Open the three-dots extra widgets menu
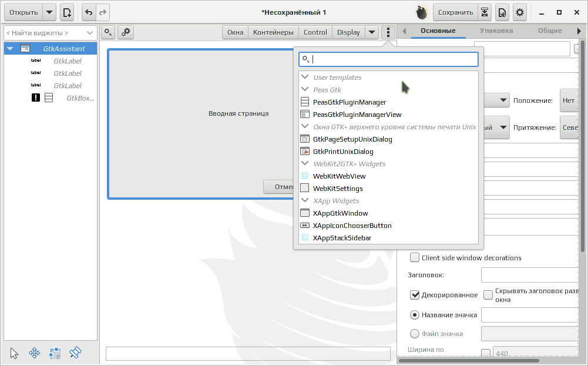This screenshot has height=366, width=588. pyautogui.click(x=388, y=32)
